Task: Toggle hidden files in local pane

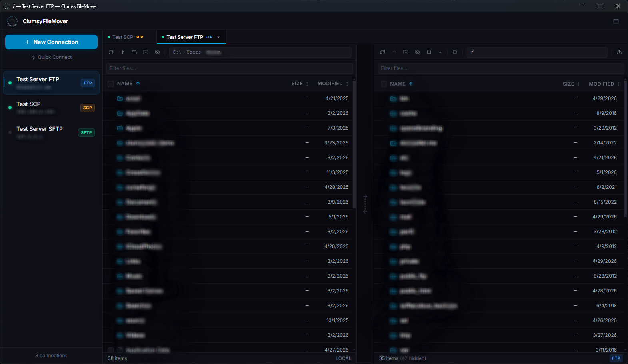Action: point(157,52)
